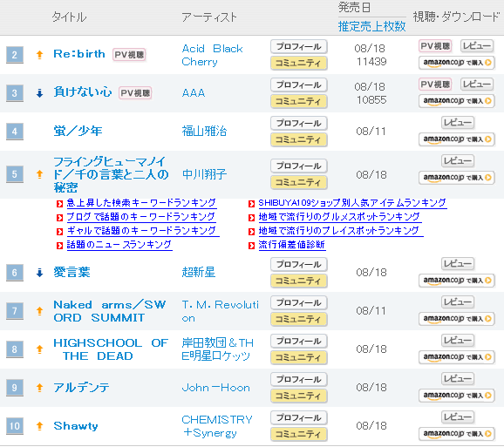The width and height of the screenshot is (504, 447).
Task: Click コミュニティ button for 超新星
Action: [x=299, y=281]
